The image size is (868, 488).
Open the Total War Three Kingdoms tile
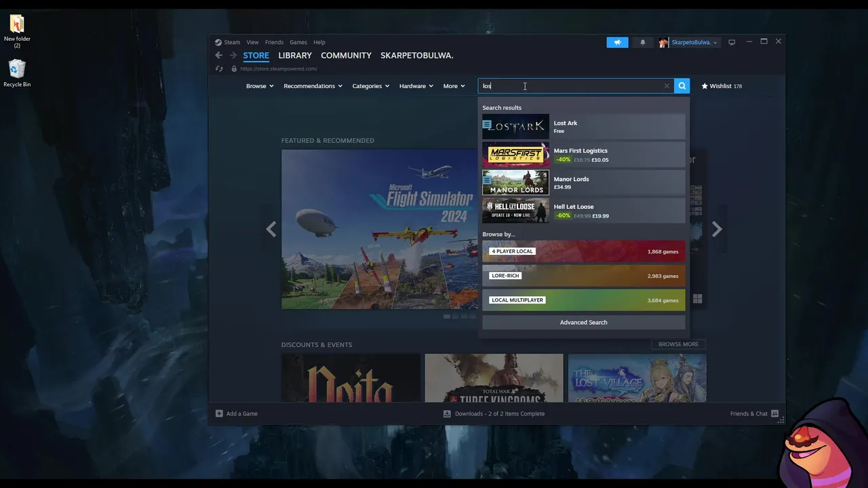tap(494, 378)
